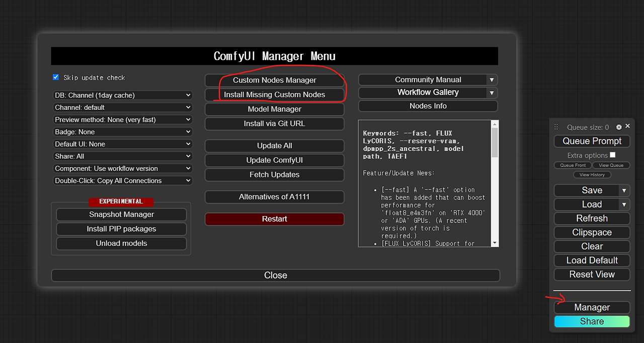Open Component: Use workflow version dropdown
The width and height of the screenshot is (644, 343).
click(123, 168)
